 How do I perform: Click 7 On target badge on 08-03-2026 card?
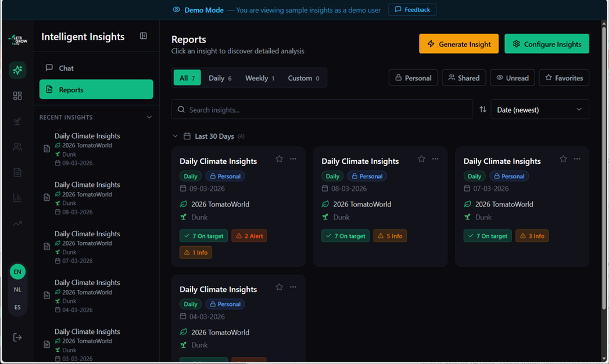click(x=345, y=236)
